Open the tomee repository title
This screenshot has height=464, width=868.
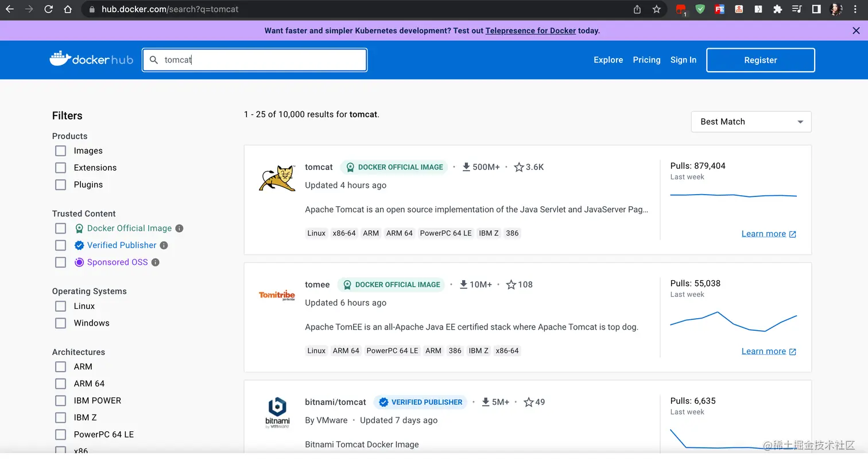[x=317, y=284]
